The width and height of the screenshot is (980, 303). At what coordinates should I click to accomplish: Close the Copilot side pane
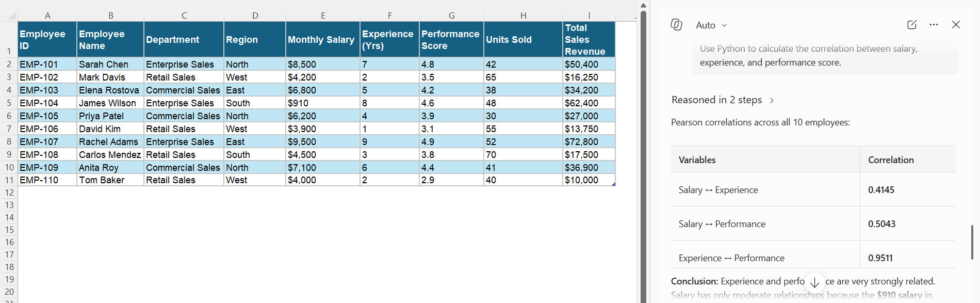[x=956, y=25]
